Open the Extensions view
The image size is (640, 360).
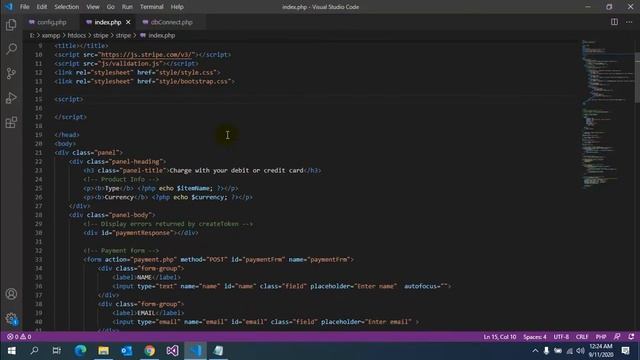[x=11, y=122]
